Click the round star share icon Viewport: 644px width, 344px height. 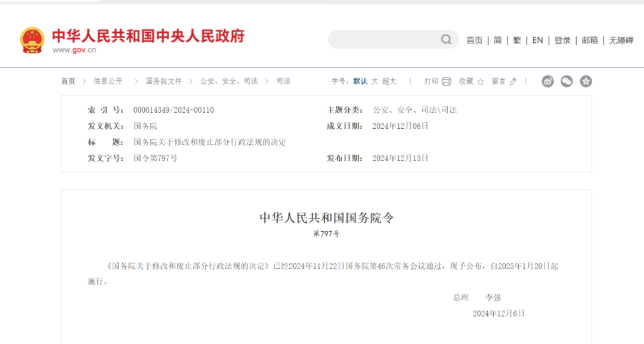(x=586, y=81)
